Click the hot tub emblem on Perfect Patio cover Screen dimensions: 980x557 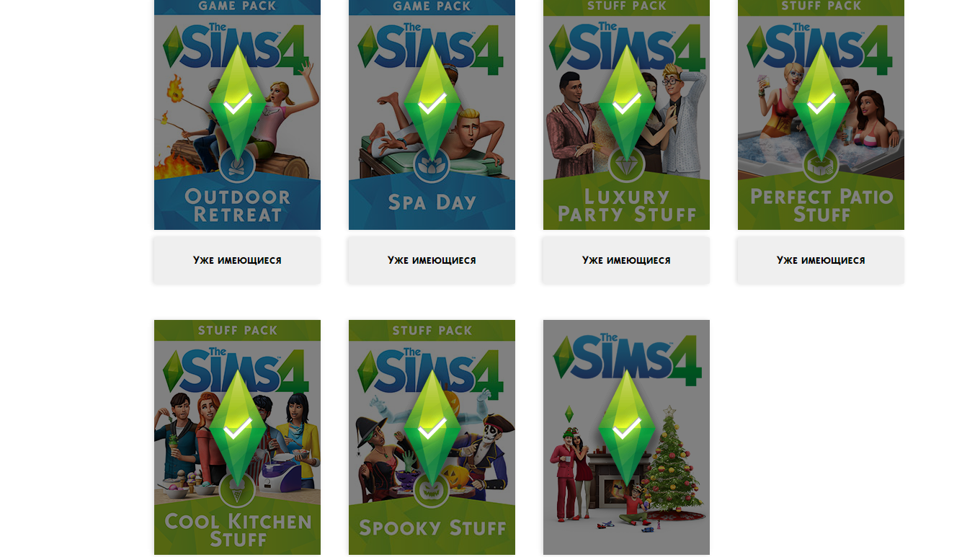tap(821, 167)
